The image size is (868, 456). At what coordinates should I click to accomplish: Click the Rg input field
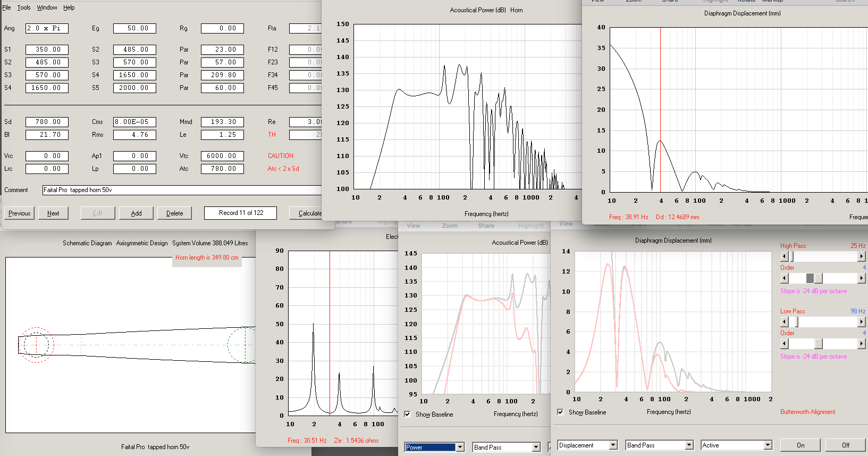pyautogui.click(x=222, y=28)
